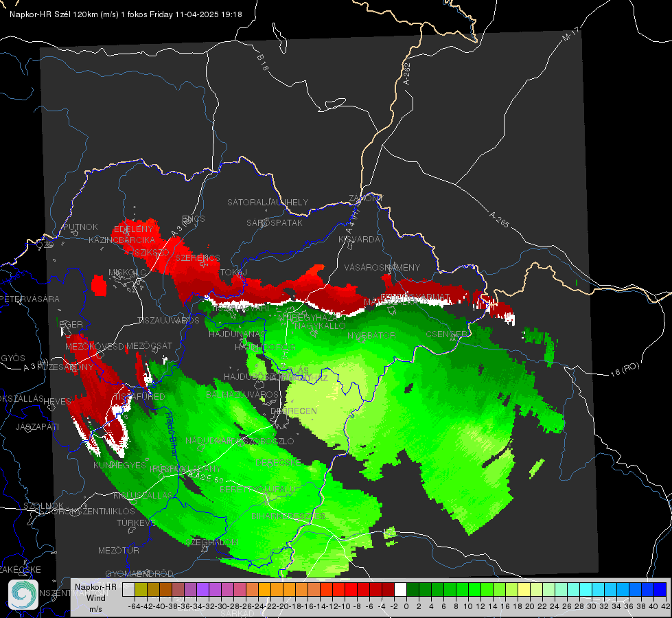672x618 pixels.
Task: Click the PÉTERVÁSÁRA label
Action: pyautogui.click(x=30, y=299)
